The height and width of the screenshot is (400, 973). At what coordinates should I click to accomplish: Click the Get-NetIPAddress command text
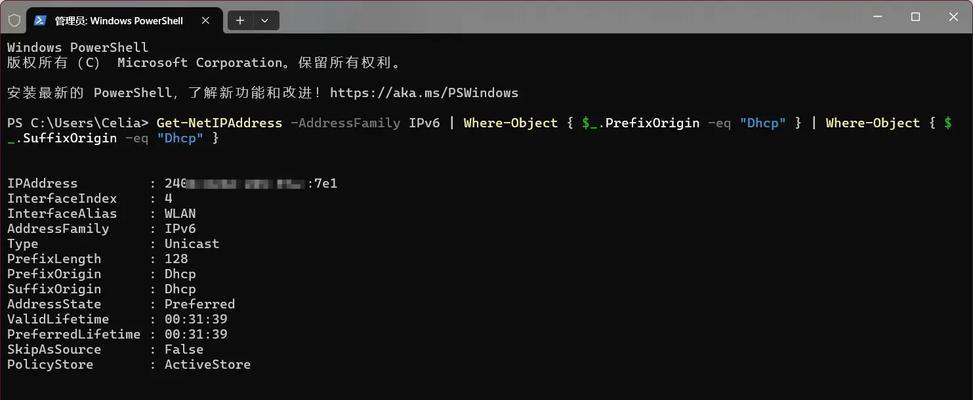pyautogui.click(x=219, y=123)
